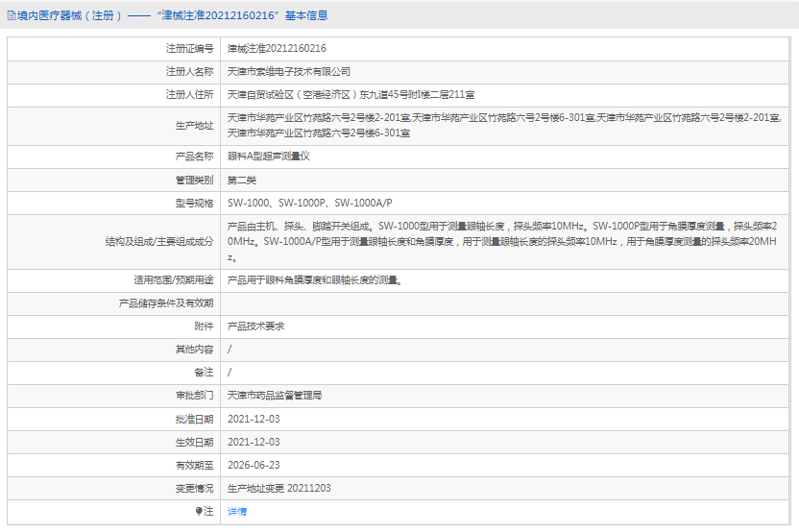Select approving department 天津市药品监督管理局
This screenshot has width=799, height=532.
[274, 396]
